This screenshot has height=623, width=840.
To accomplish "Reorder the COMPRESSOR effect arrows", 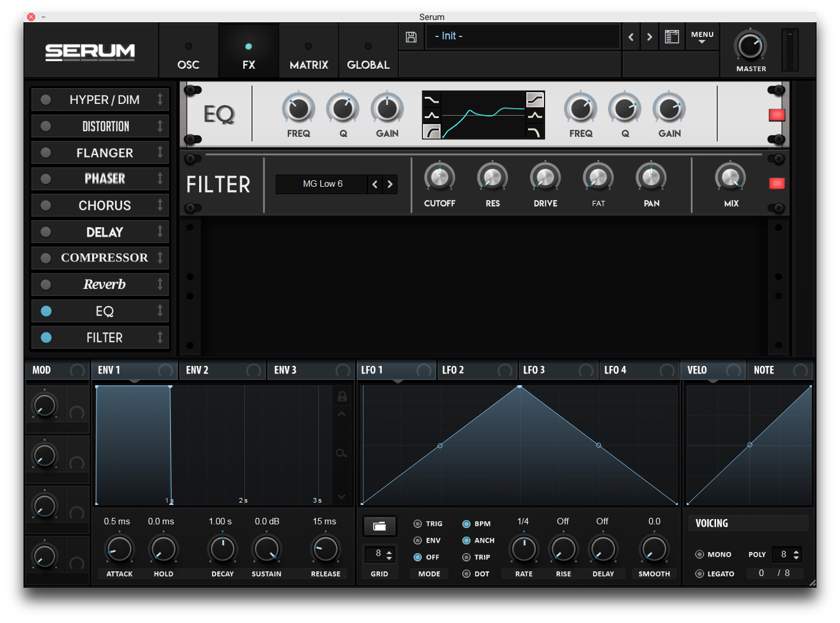I will click(160, 258).
